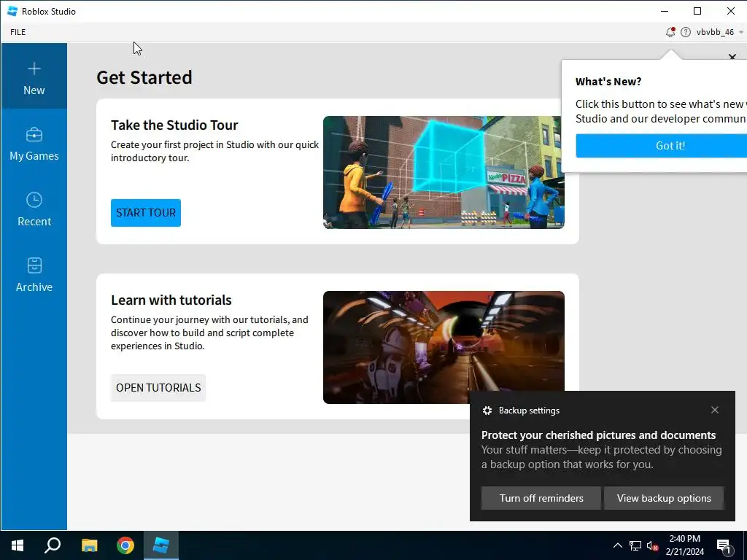Click 'Protect your cherished pictures and documents' text
The image size is (747, 560).
598,435
